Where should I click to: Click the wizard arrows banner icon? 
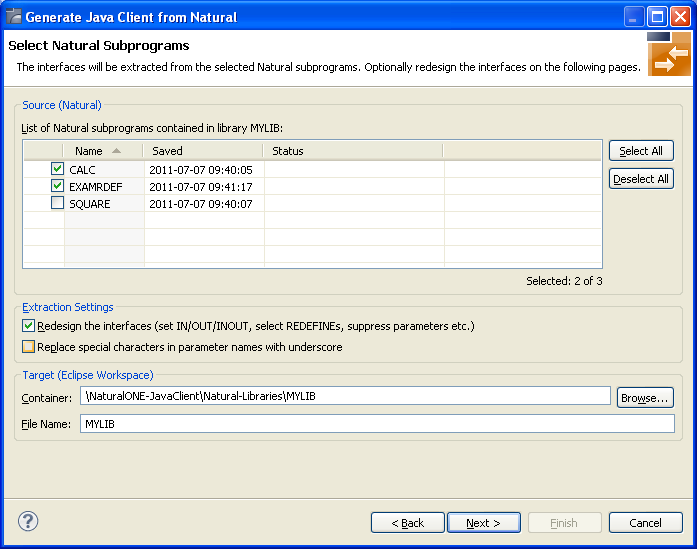(x=669, y=54)
